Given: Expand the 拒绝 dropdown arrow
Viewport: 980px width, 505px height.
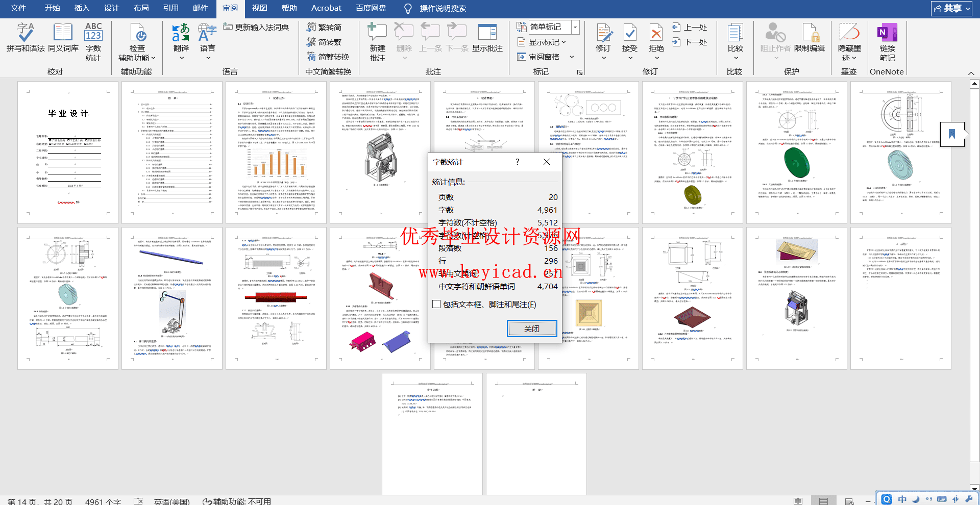Looking at the screenshot, I should pos(656,58).
